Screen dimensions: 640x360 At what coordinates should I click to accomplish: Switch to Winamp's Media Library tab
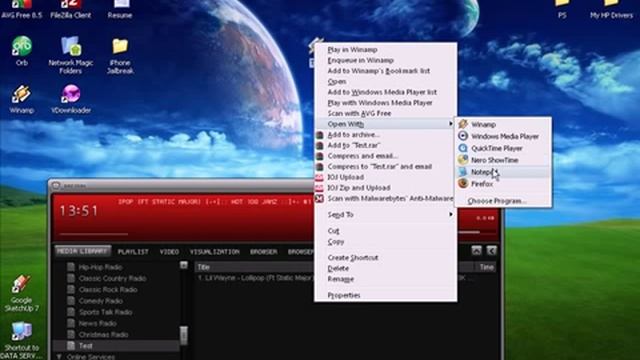(83, 251)
